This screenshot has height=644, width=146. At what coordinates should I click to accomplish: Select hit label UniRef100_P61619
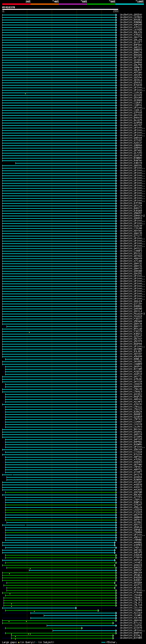pos(131,316)
